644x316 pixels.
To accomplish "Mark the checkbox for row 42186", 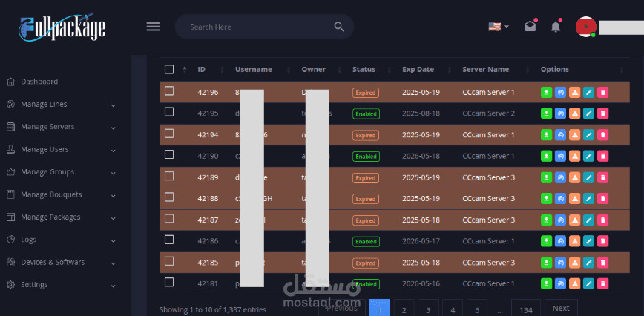I will point(169,240).
